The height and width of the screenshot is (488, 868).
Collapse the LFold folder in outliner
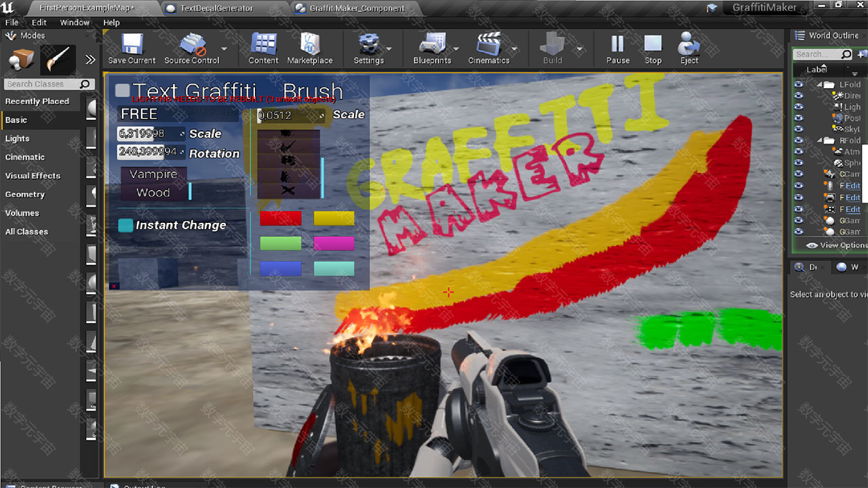click(819, 85)
